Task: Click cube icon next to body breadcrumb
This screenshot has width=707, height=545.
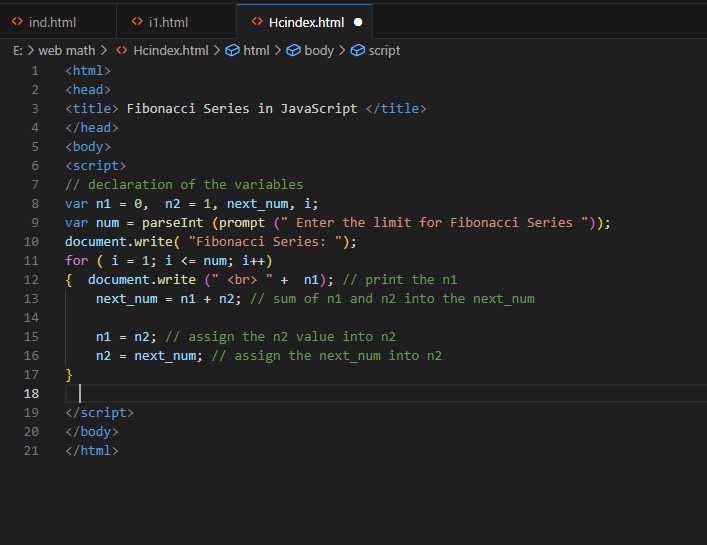Action: click(293, 50)
